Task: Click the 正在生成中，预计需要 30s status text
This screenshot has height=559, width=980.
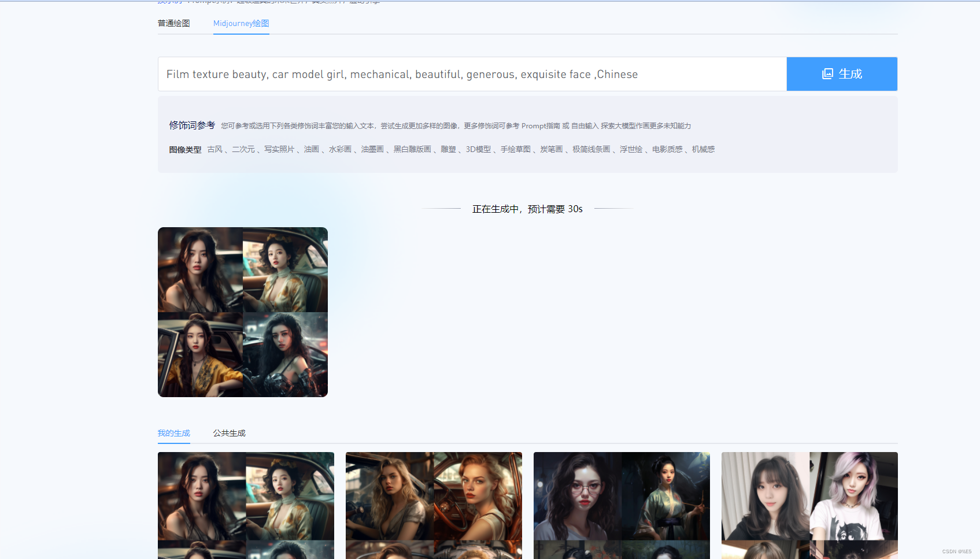Action: (527, 209)
